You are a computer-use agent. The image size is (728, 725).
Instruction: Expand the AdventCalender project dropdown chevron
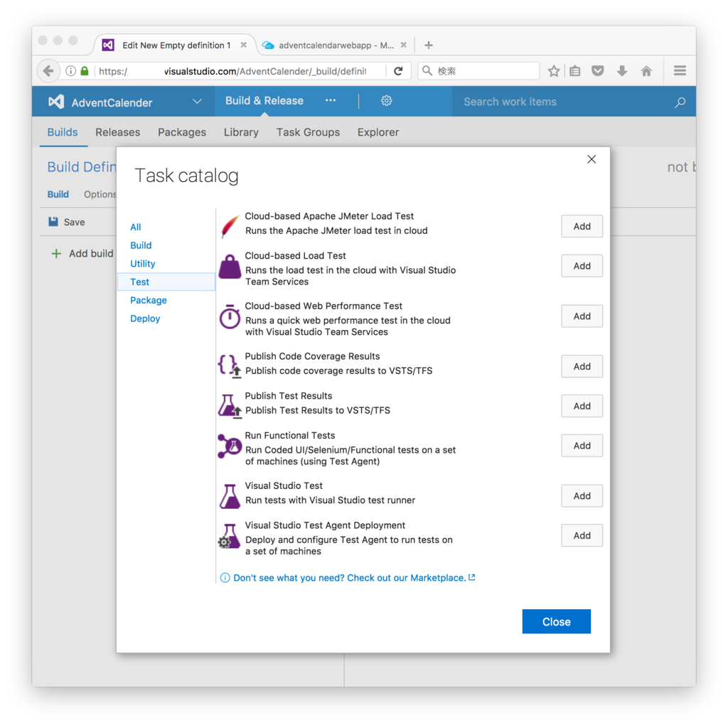[x=198, y=102]
